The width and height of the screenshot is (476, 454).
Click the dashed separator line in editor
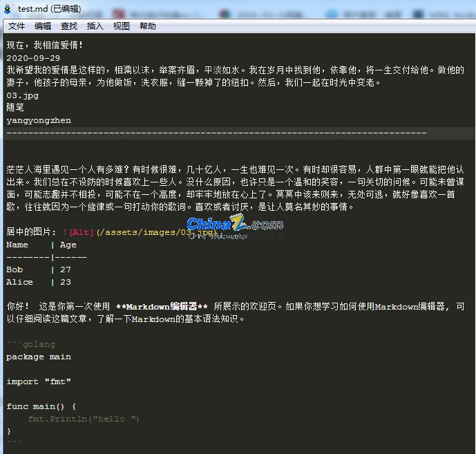coord(216,133)
